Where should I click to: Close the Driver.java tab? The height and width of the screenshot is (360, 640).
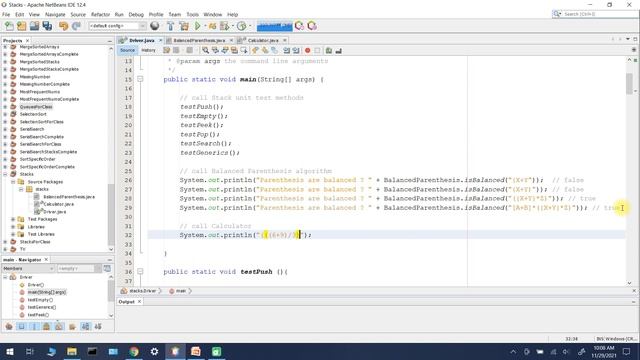pos(160,40)
